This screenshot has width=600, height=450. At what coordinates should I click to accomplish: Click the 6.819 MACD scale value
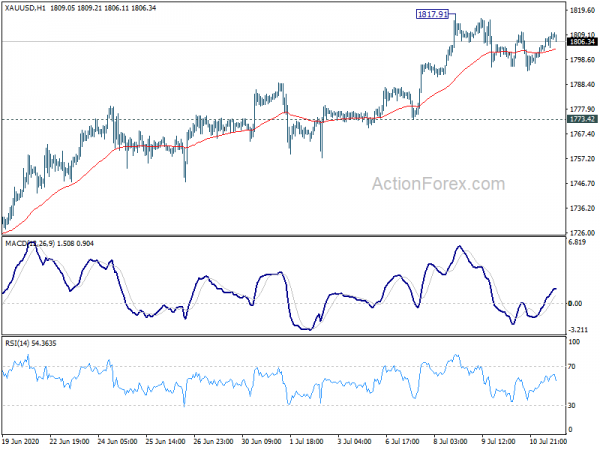coord(578,244)
